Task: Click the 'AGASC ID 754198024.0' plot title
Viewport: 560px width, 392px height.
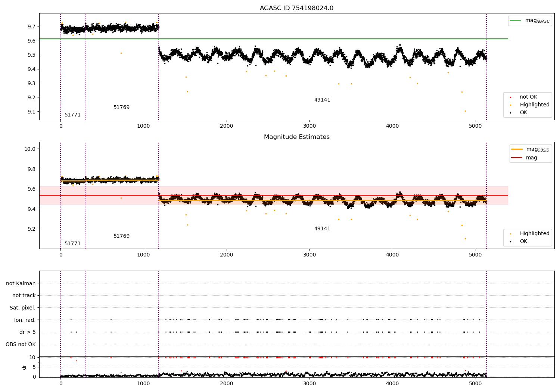Action: coord(296,8)
